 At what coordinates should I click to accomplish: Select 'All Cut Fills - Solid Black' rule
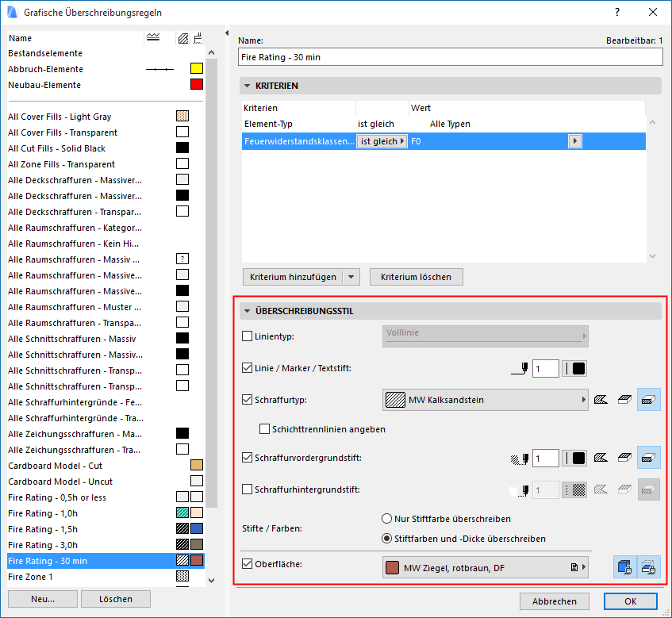coord(106,148)
